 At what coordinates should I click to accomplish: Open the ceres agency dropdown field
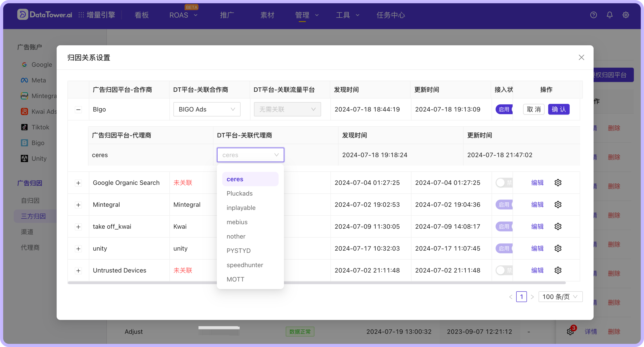(x=250, y=155)
